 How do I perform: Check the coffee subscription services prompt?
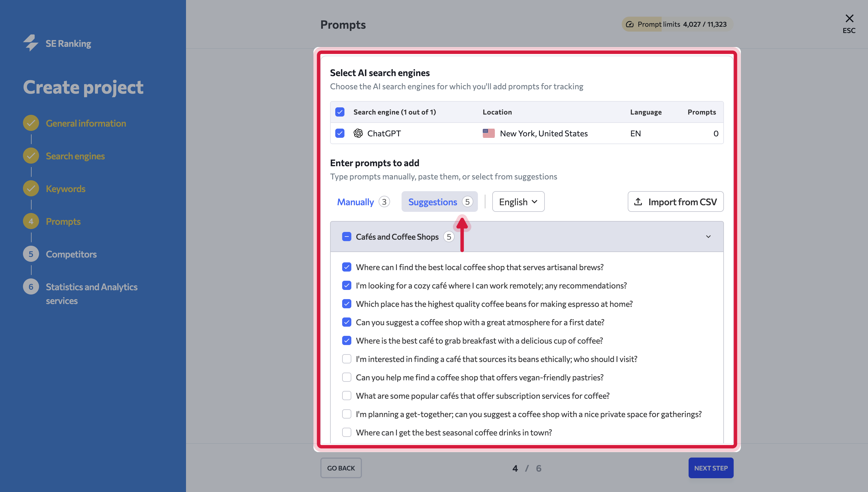(347, 396)
